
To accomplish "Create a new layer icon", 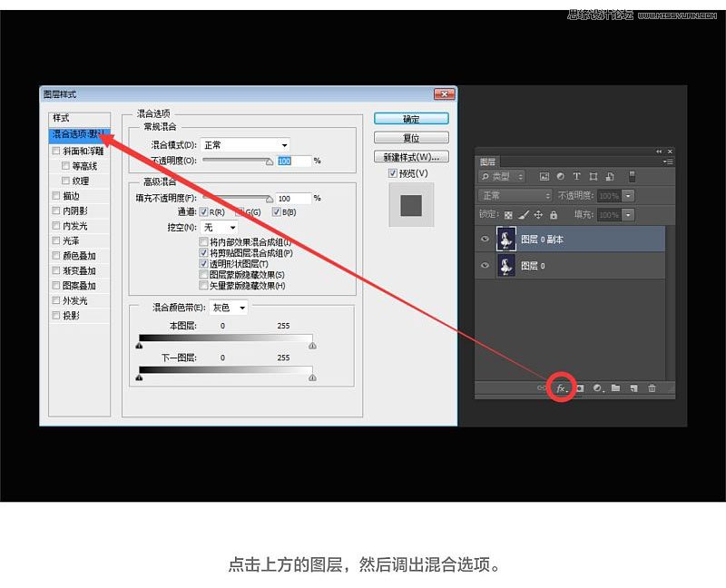I will 633,388.
